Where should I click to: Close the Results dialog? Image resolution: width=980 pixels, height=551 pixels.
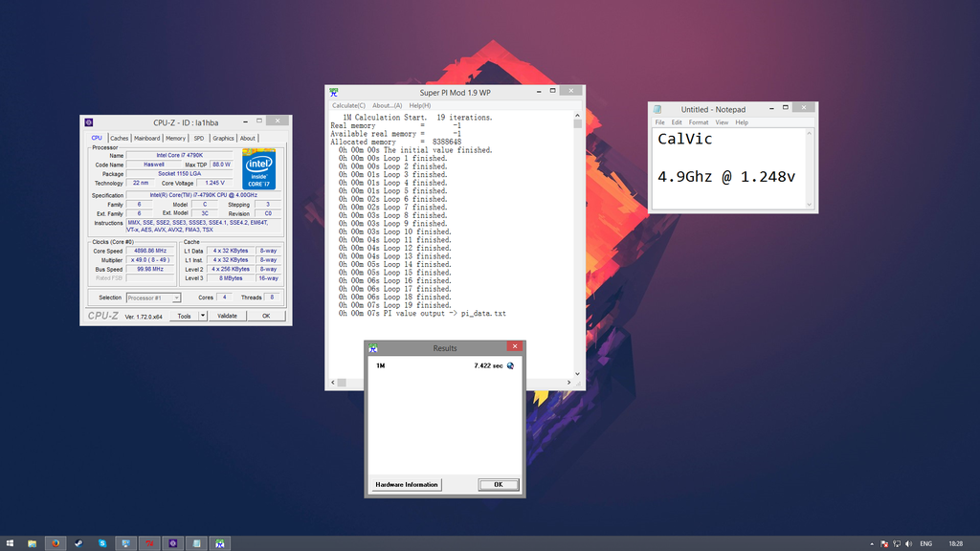click(514, 346)
